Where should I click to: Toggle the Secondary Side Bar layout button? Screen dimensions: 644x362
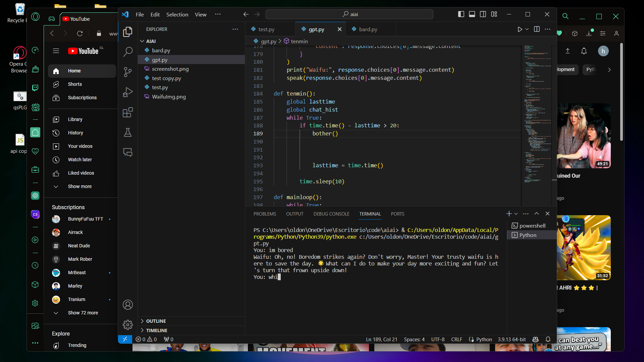pyautogui.click(x=483, y=14)
